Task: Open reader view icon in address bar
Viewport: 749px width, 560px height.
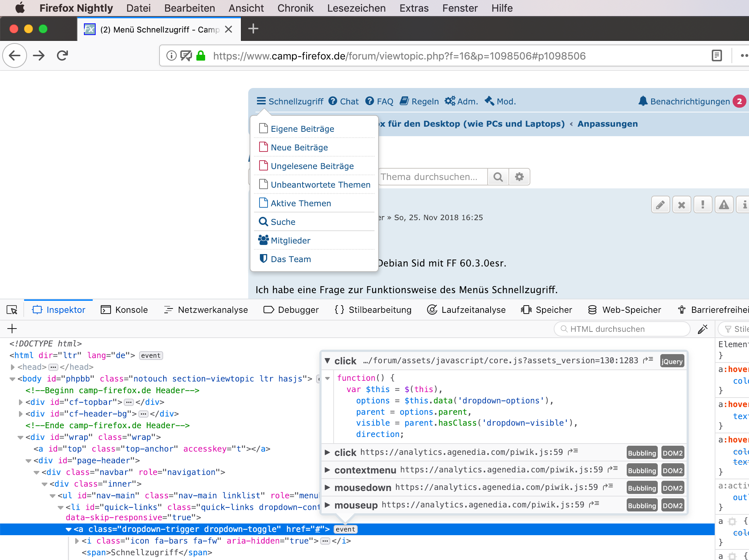Action: (x=717, y=55)
